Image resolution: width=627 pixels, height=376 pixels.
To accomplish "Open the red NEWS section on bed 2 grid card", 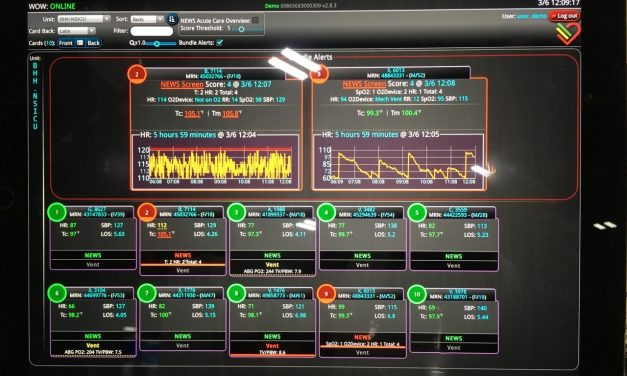I will (183, 258).
